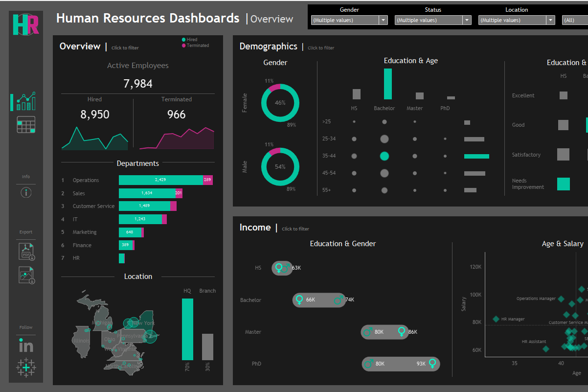
Task: Select the Operations hired bar 2,429
Action: tap(161, 180)
